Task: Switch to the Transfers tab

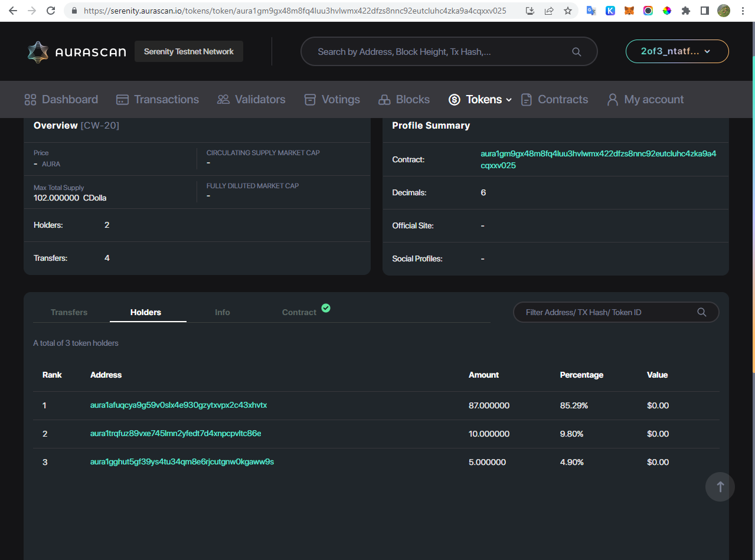Action: [69, 312]
